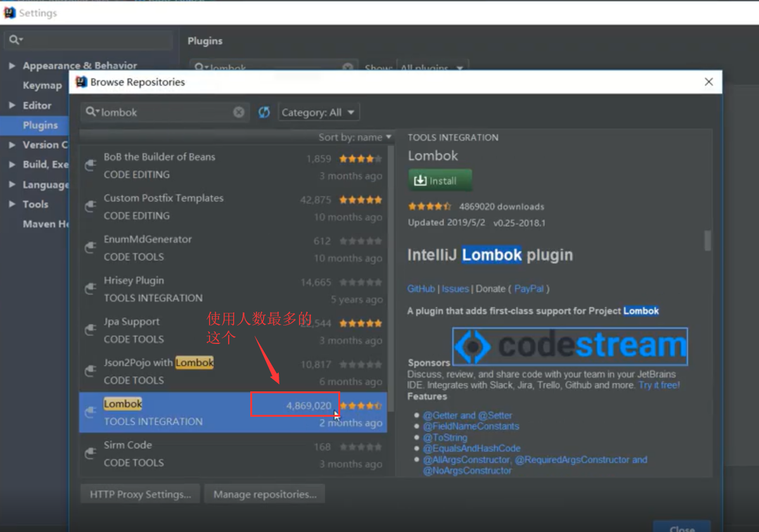Click the Settings window search field
This screenshot has height=532, width=759.
click(x=88, y=40)
